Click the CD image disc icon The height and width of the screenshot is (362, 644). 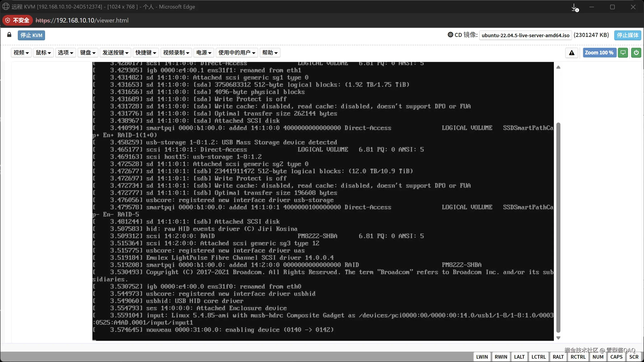click(x=450, y=35)
